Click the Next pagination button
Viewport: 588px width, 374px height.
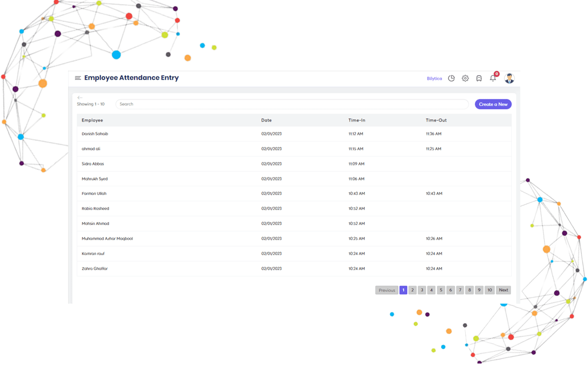pos(504,290)
